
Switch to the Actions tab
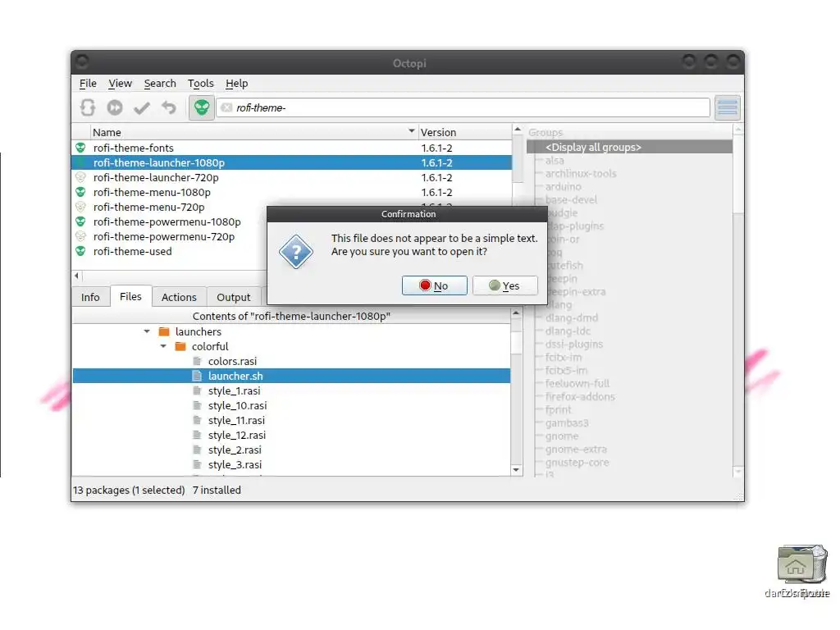click(x=179, y=297)
